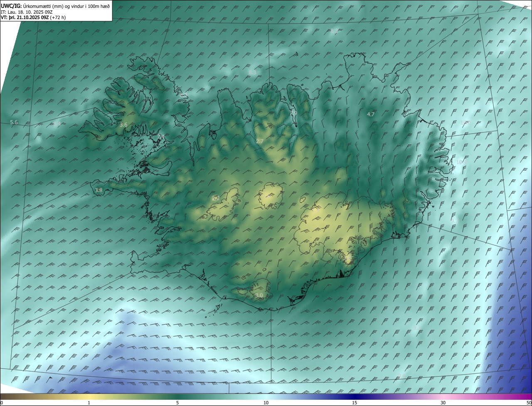
Task: Click the '30' tick on the color scale
Action: tap(443, 403)
